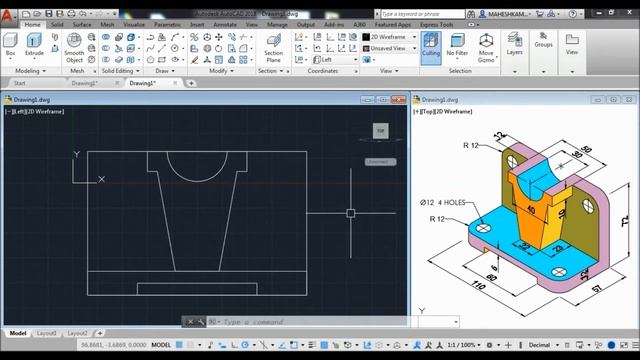Screen dimensions: 640x360
Task: Expand the View ribbon panel
Action: (x=389, y=71)
